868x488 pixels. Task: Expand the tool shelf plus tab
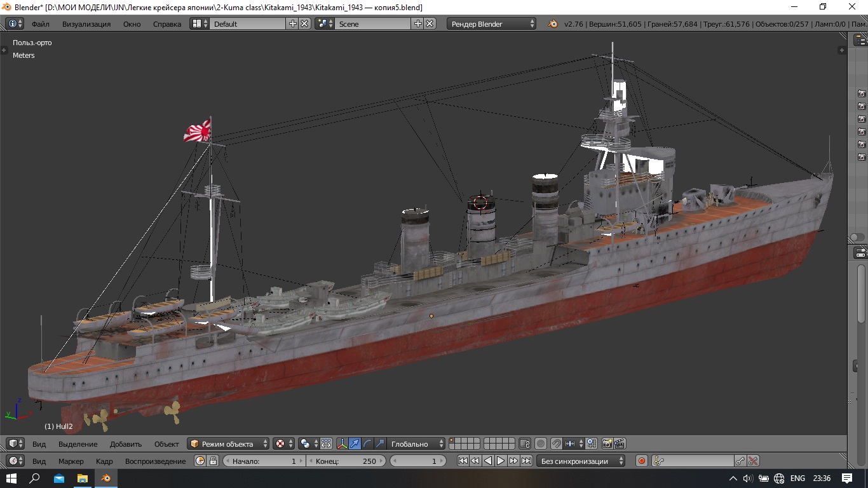pyautogui.click(x=4, y=50)
